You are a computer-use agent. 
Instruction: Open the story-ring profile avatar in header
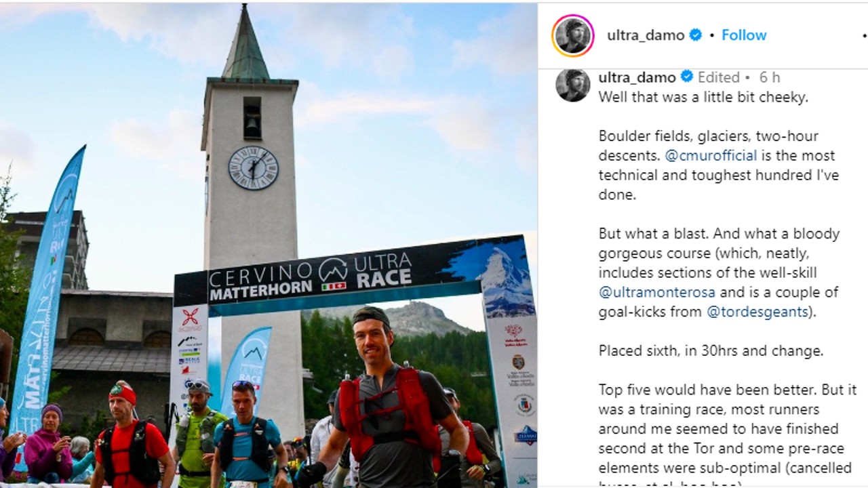click(x=573, y=35)
